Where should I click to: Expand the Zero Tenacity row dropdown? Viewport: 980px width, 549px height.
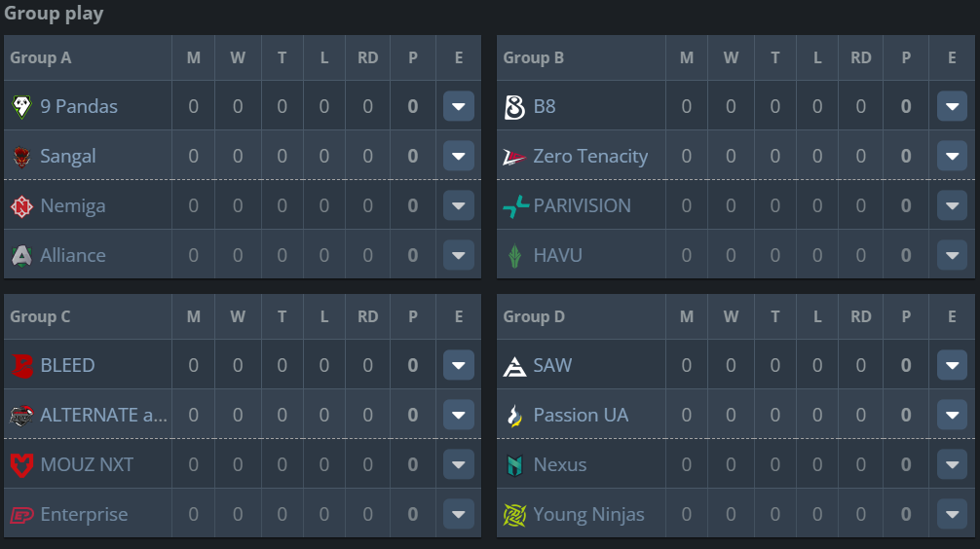pos(951,156)
